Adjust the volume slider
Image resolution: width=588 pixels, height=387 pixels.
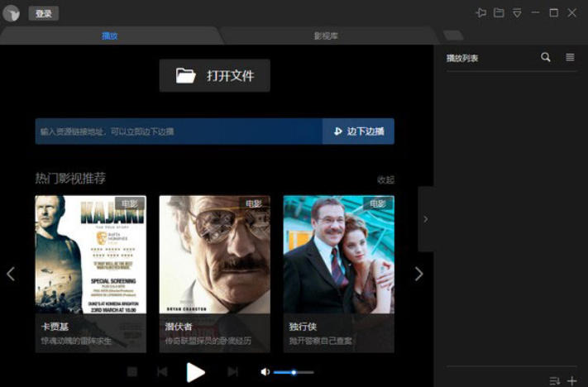tap(294, 372)
